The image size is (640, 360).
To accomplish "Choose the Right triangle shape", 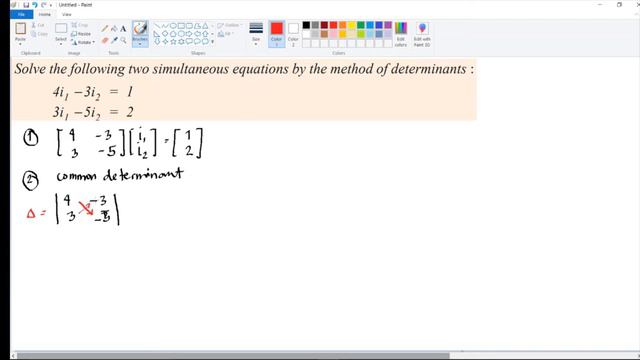I will (157, 33).
